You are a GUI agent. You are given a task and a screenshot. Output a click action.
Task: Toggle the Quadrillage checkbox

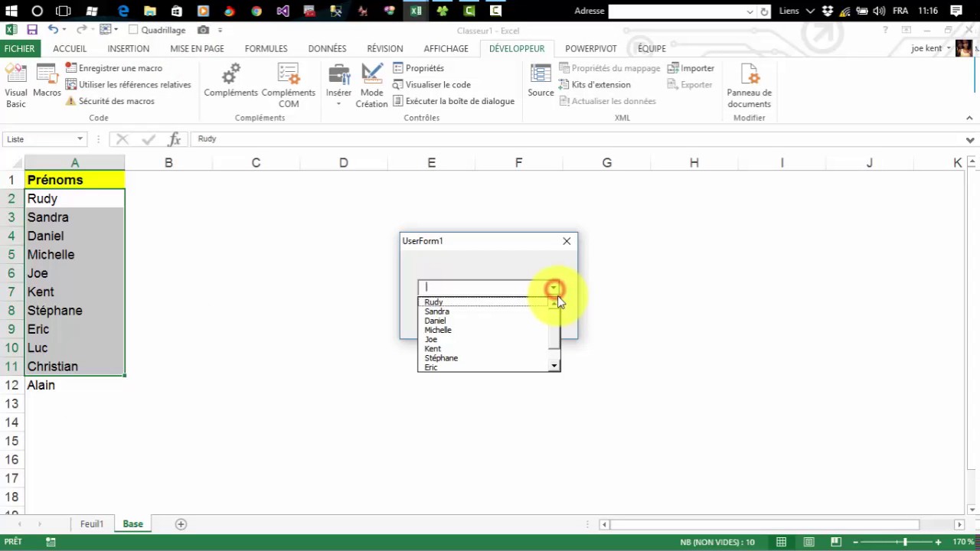(133, 30)
